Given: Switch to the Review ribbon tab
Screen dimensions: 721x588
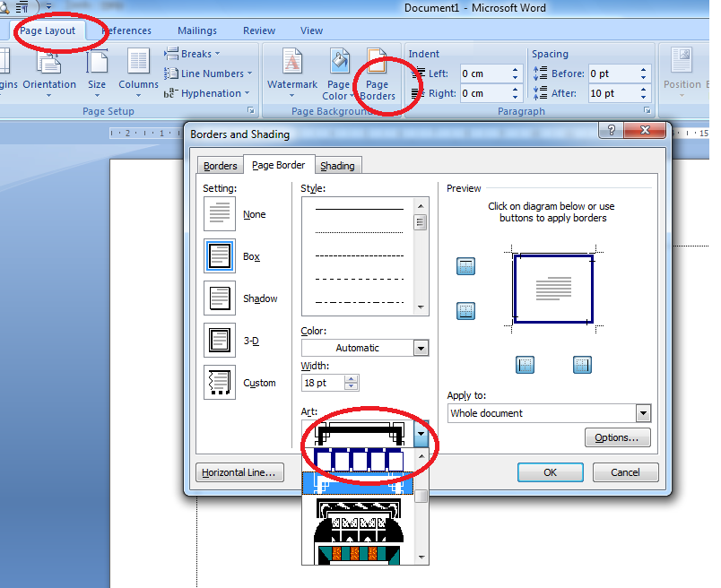Looking at the screenshot, I should (259, 30).
